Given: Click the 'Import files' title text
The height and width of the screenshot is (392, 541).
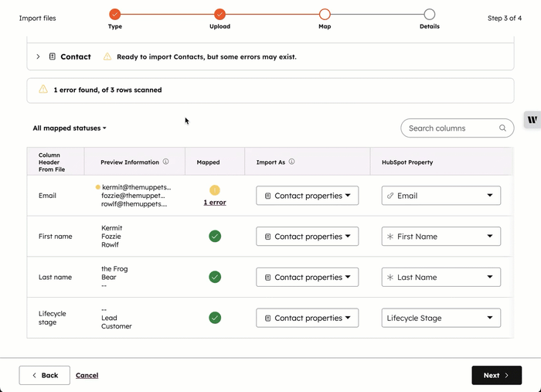Looking at the screenshot, I should click(37, 18).
